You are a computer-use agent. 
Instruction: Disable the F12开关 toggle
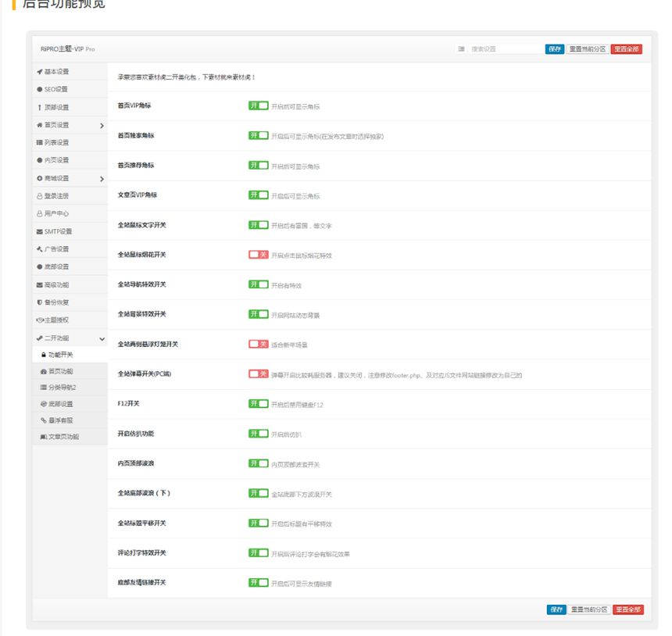pyautogui.click(x=258, y=404)
